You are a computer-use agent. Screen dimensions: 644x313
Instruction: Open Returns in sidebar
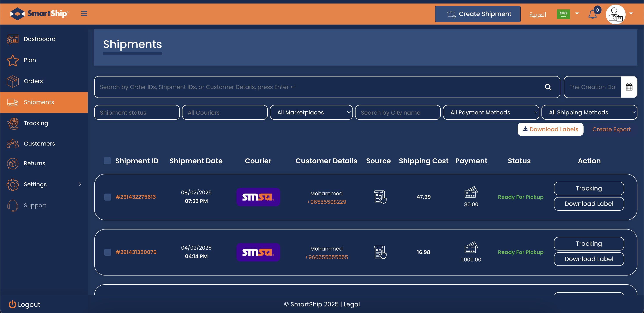44,163
